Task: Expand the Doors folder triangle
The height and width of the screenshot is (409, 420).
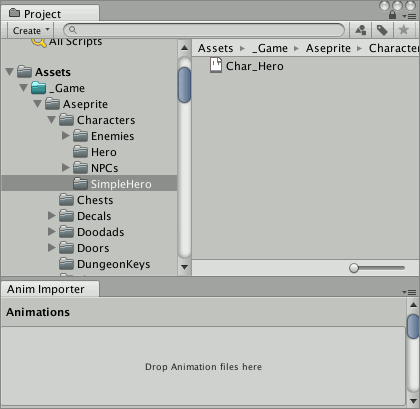Action: pyautogui.click(x=52, y=248)
